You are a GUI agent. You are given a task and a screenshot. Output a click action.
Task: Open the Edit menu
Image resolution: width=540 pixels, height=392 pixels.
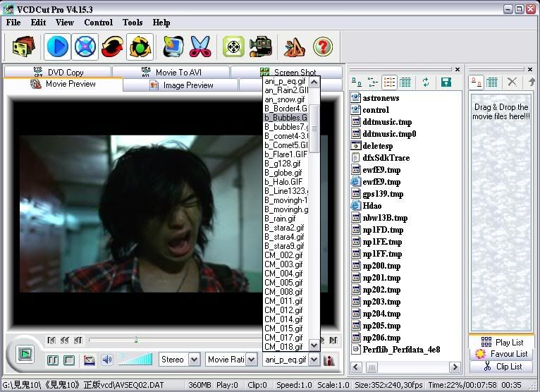tap(38, 23)
